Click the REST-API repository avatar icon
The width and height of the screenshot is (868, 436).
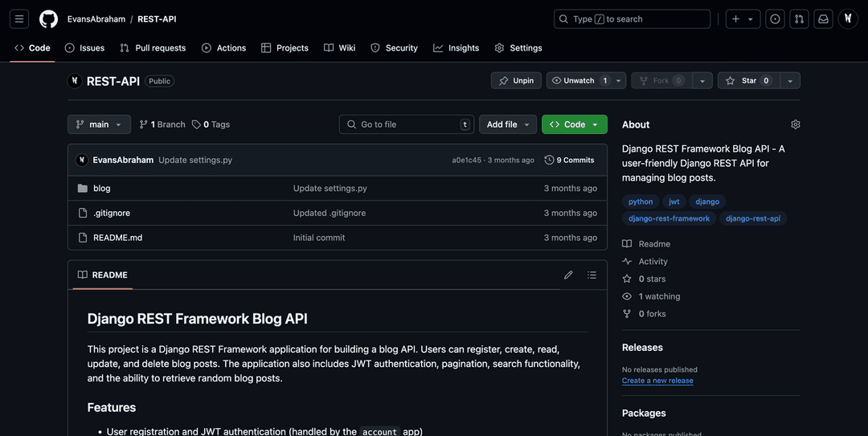tap(75, 81)
